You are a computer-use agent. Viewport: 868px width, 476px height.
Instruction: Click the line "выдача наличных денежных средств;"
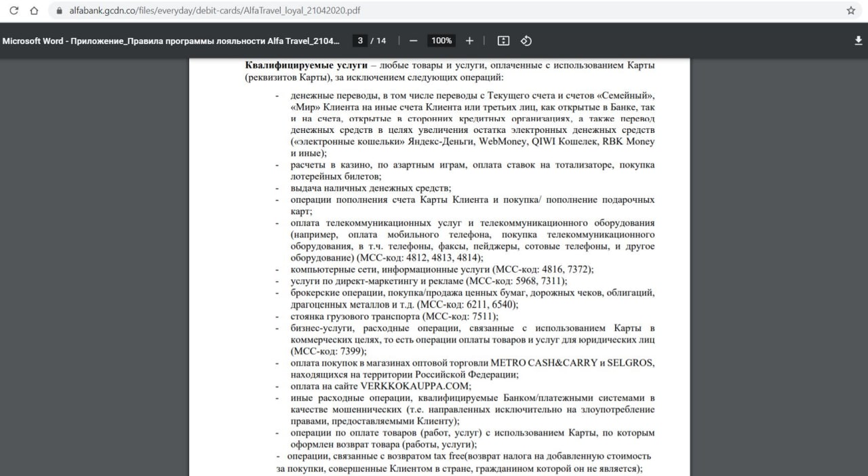pos(371,188)
